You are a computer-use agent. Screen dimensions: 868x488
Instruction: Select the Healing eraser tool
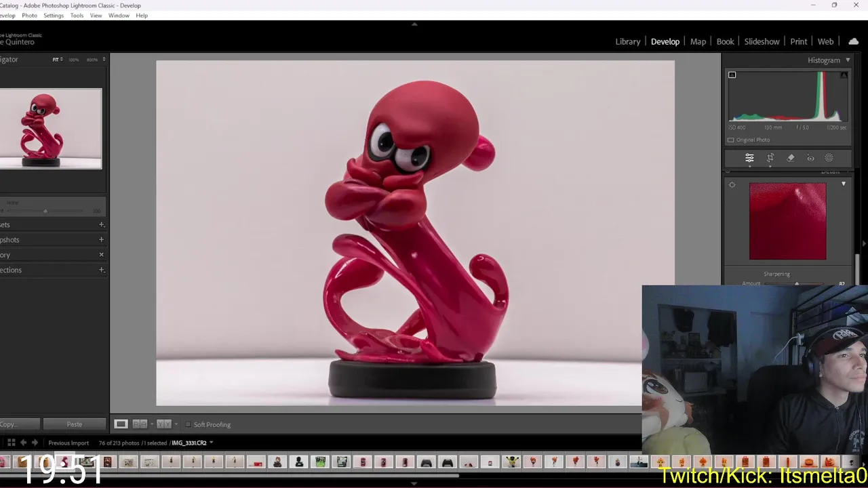pyautogui.click(x=791, y=158)
